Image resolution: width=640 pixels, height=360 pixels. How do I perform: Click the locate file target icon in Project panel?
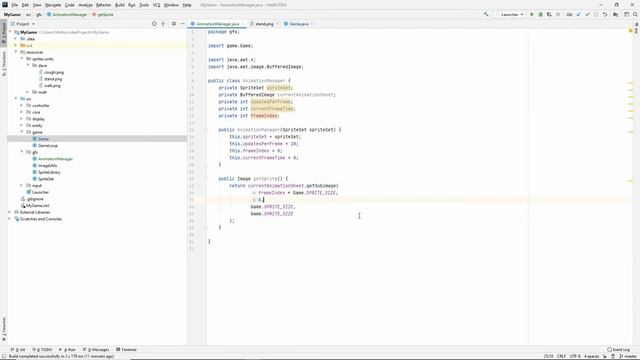154,24
